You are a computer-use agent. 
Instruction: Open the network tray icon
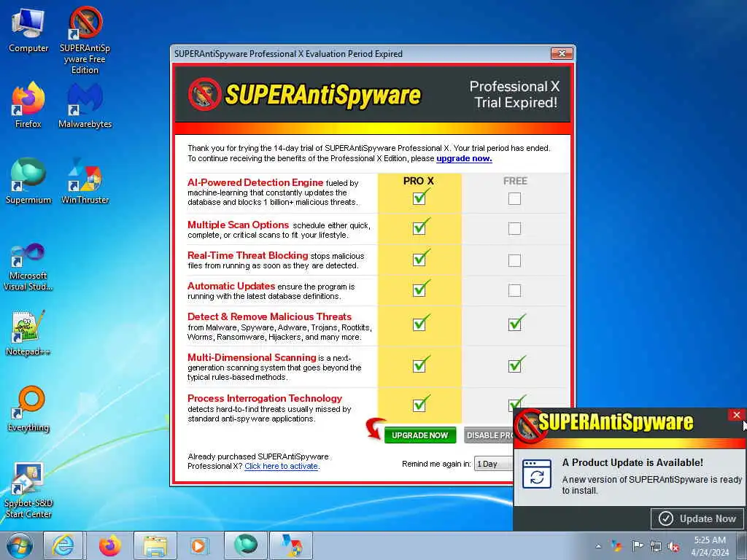[656, 546]
